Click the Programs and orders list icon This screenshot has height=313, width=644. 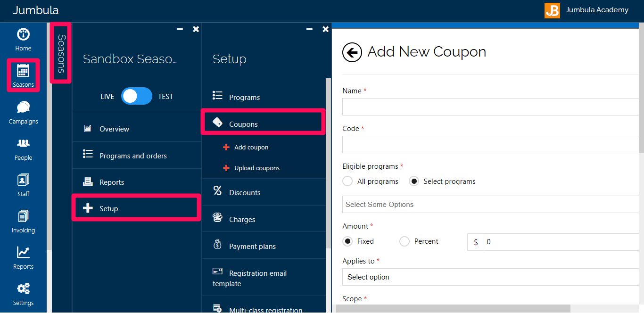tap(88, 154)
